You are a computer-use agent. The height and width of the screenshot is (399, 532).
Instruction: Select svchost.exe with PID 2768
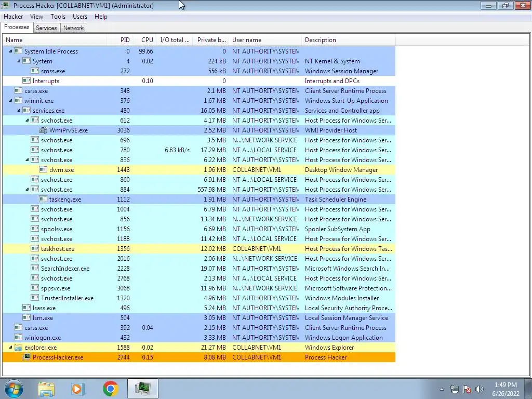pos(199,278)
